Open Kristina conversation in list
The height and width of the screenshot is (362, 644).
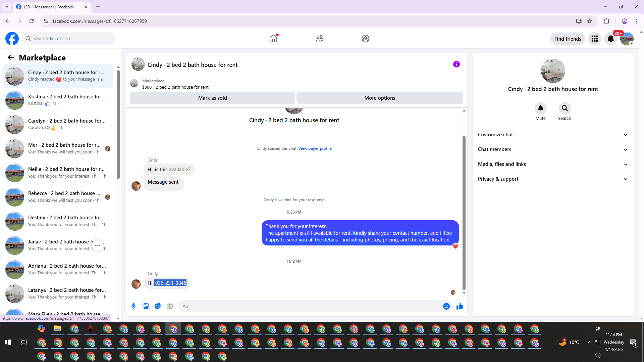pyautogui.click(x=58, y=100)
